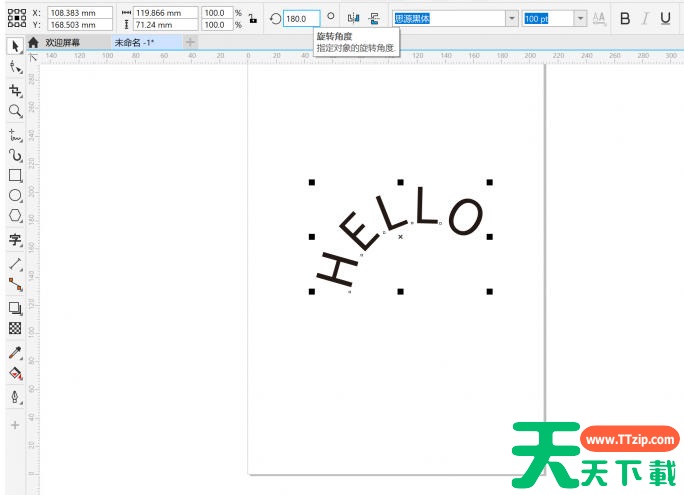Viewport: 684px width, 495px height.
Task: Click the X position field 108.383 mm
Action: (78, 12)
